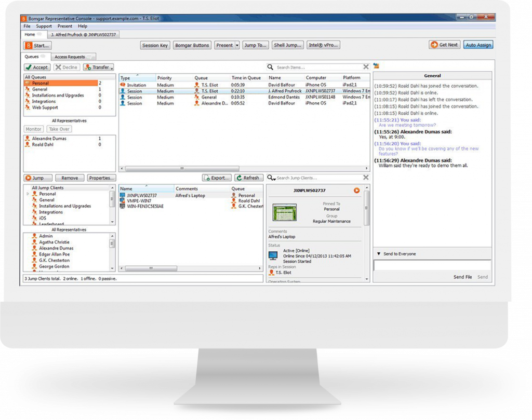Open the Present menu
The image size is (532, 420).
click(64, 26)
